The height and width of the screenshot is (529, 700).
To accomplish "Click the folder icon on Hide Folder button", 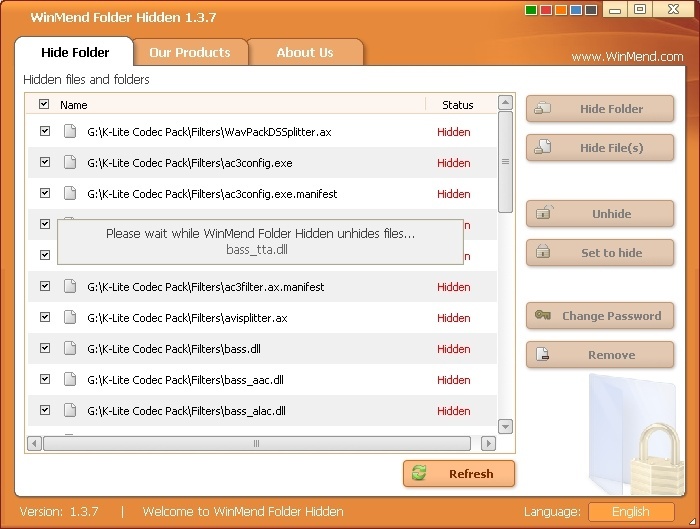I will (543, 108).
